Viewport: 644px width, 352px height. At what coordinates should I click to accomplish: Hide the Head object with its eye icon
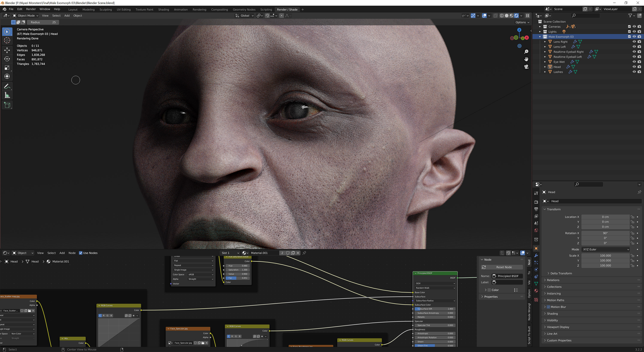[634, 67]
